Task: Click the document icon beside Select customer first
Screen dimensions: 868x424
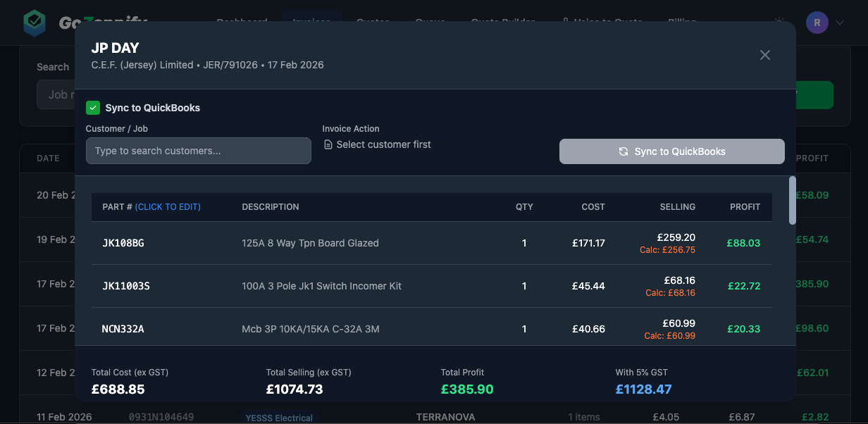Action: point(328,144)
